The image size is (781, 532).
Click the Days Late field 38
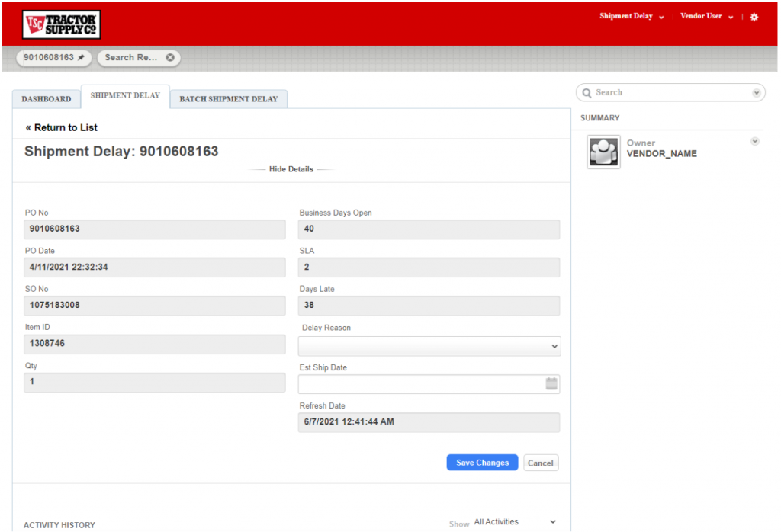(429, 306)
